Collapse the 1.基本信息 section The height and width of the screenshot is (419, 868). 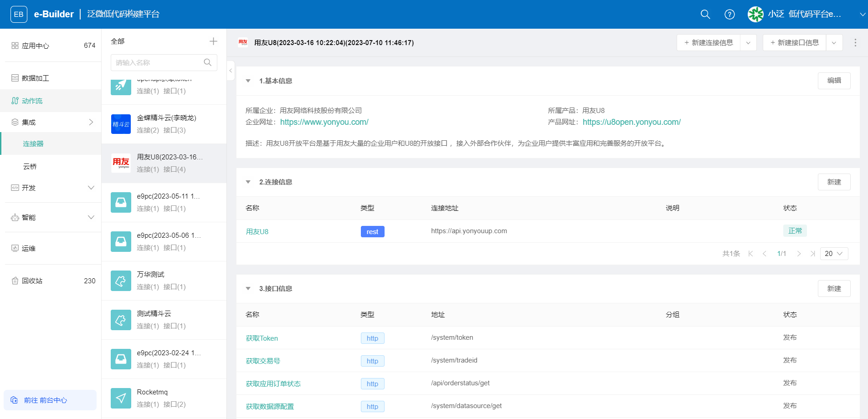(x=248, y=81)
